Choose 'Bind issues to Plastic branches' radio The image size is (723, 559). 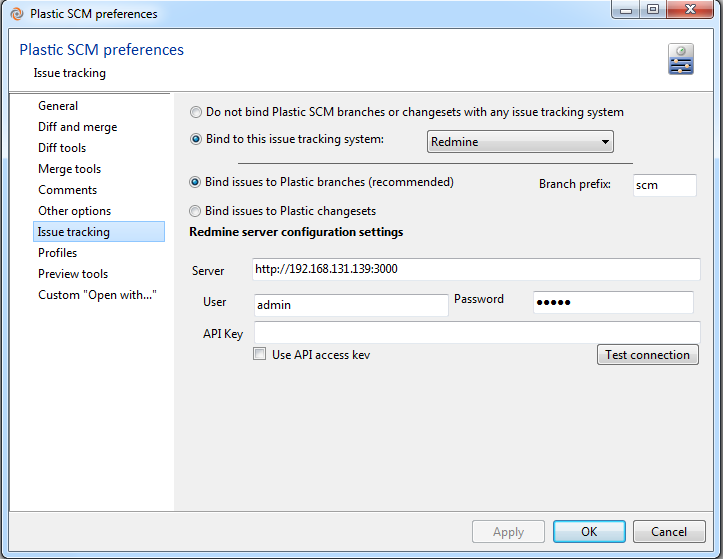point(195,182)
